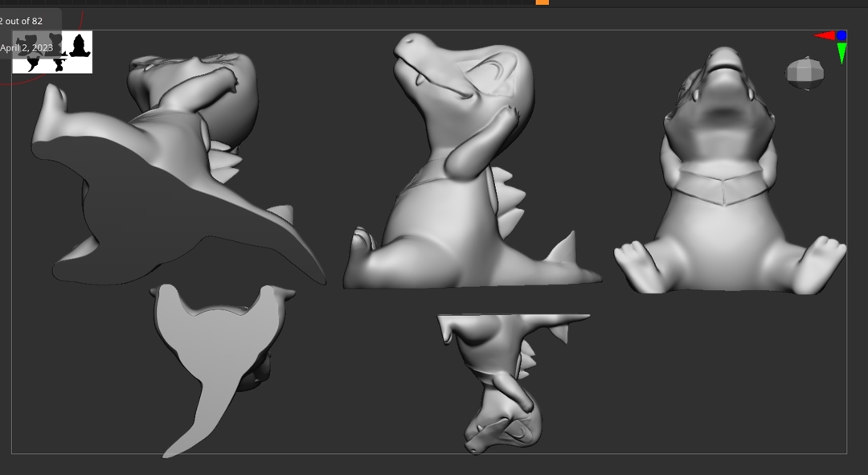This screenshot has width=868, height=475.
Task: Click the rightmost sitting silhouette in the thumbnail
Action: (x=79, y=47)
